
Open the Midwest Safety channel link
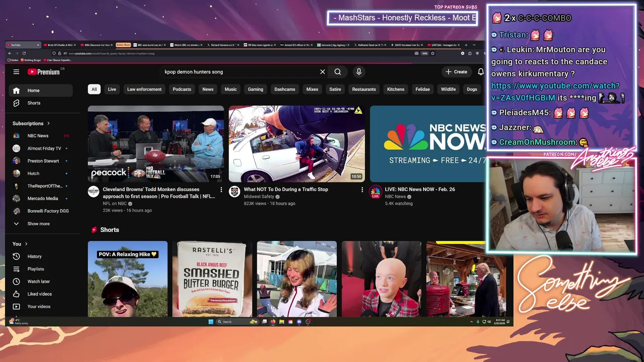pyautogui.click(x=259, y=197)
